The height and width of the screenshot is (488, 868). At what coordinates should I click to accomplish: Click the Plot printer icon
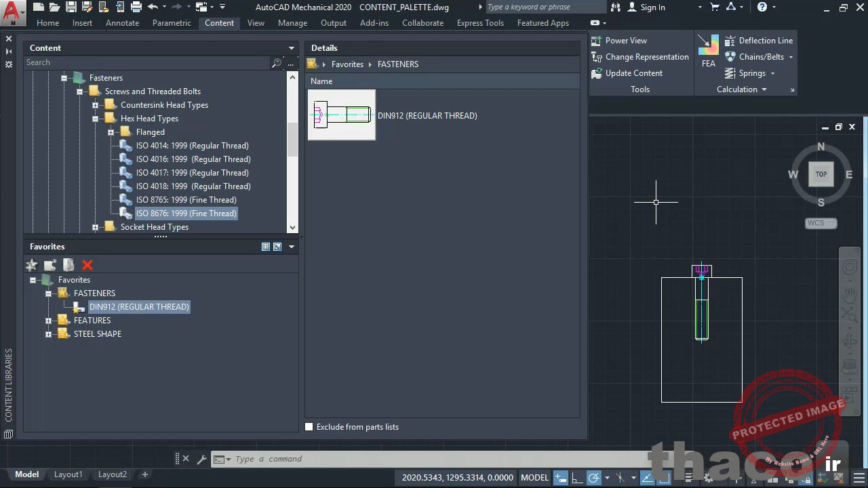click(136, 7)
